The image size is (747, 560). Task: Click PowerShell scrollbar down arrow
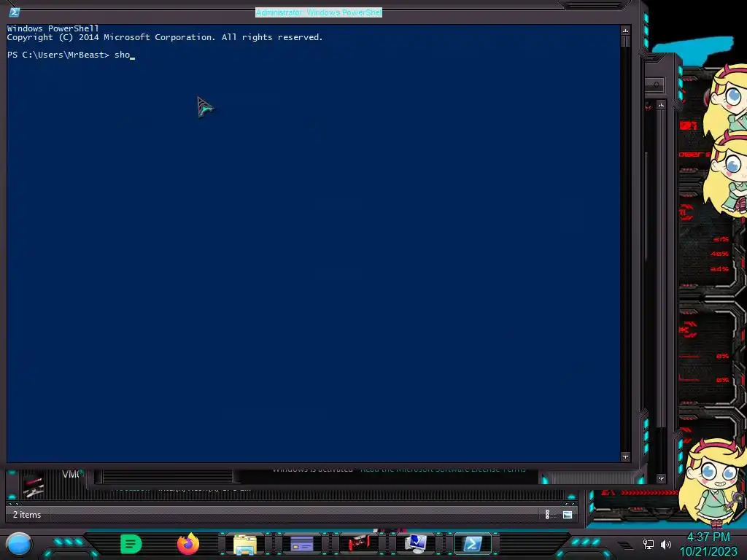coord(625,456)
